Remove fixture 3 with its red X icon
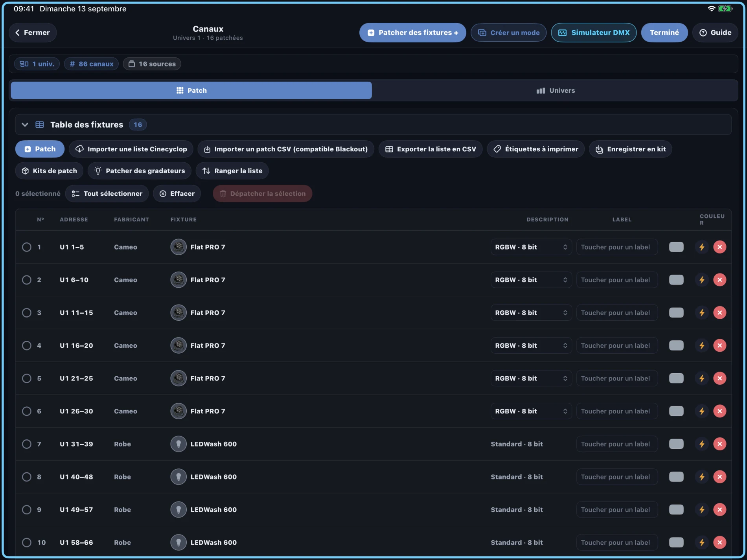 719,312
